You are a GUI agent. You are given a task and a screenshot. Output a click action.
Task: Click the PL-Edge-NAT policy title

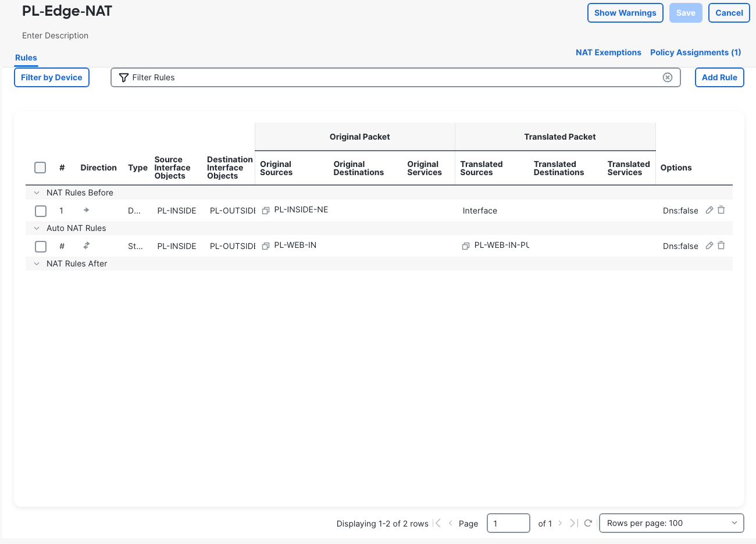(x=67, y=11)
